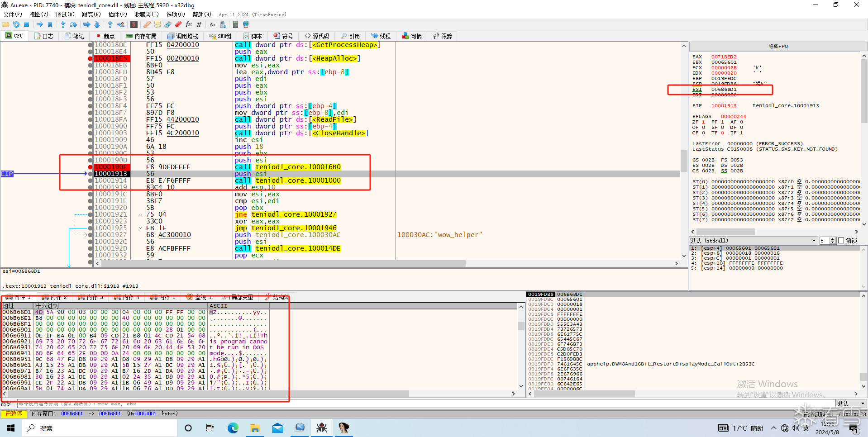Screen dimensions: 868x437
Task: Open the 选项(O) menu
Action: (176, 14)
